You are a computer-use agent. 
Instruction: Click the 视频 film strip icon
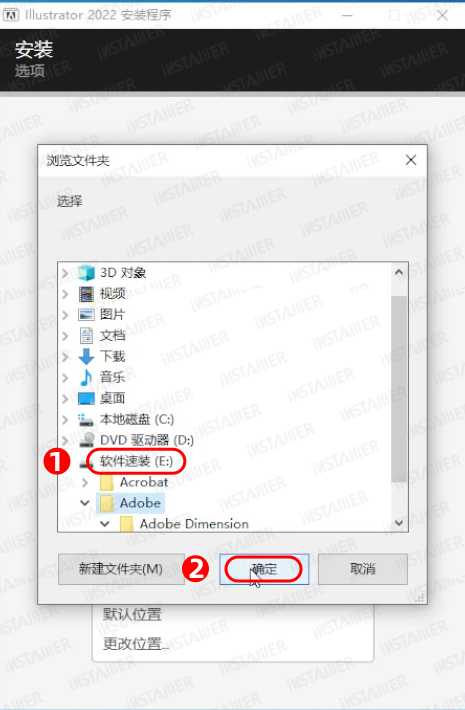tap(86, 294)
